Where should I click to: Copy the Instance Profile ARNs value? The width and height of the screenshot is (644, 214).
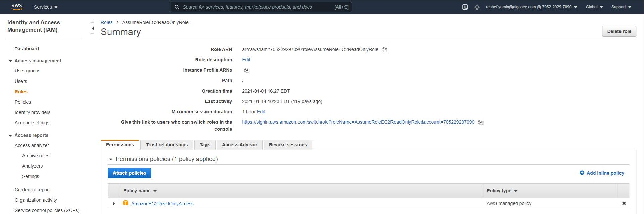(x=247, y=70)
